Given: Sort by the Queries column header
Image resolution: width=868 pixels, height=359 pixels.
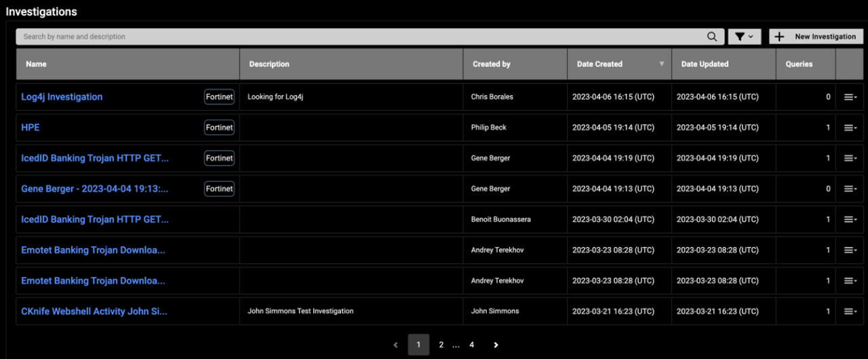Looking at the screenshot, I should [799, 64].
